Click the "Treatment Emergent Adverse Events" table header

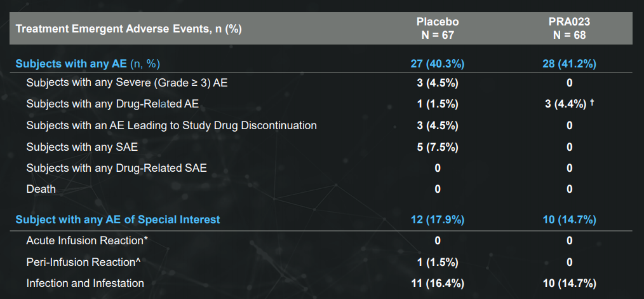click(128, 29)
